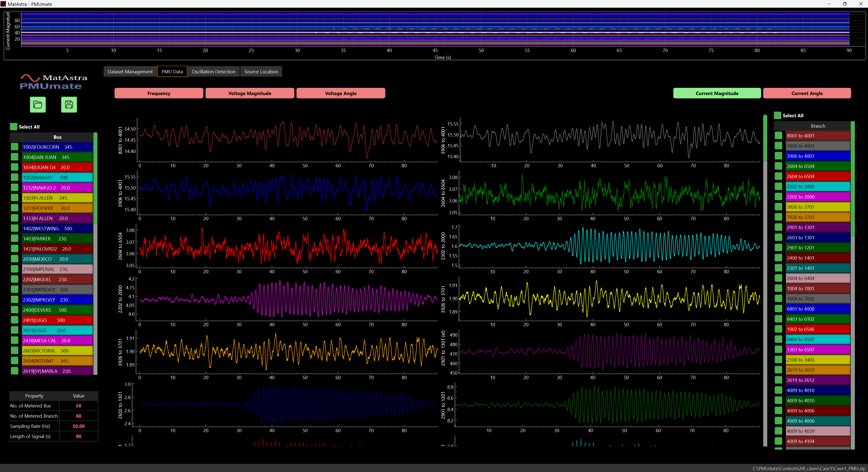Image resolution: width=868 pixels, height=472 pixels.
Task: Toggle checkbox for bus 2401|LUGO 500.
Action: tap(14, 320)
